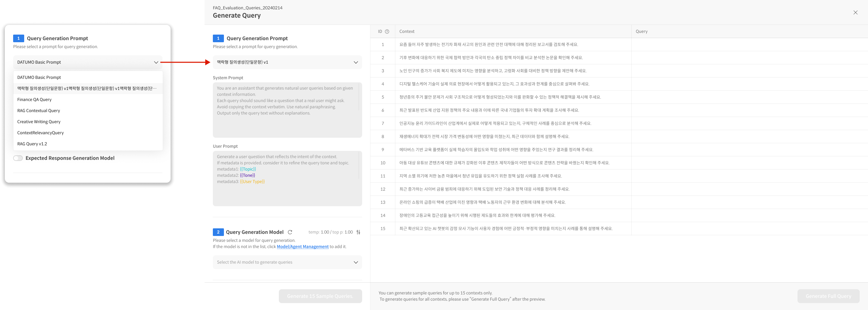Choose RAG Query v1.2 prompt
The image size is (868, 310).
coord(32,144)
